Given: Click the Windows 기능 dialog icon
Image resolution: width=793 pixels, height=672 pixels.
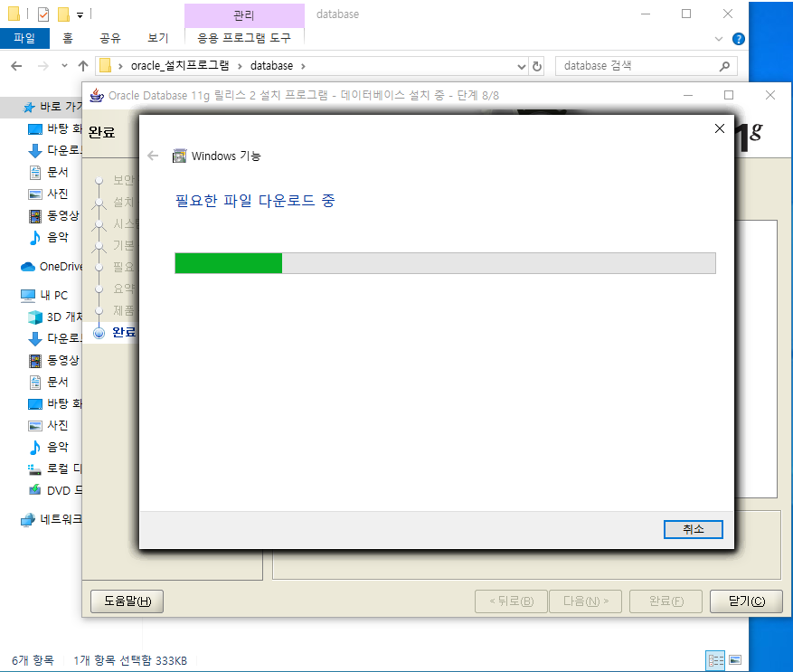Looking at the screenshot, I should (x=179, y=156).
